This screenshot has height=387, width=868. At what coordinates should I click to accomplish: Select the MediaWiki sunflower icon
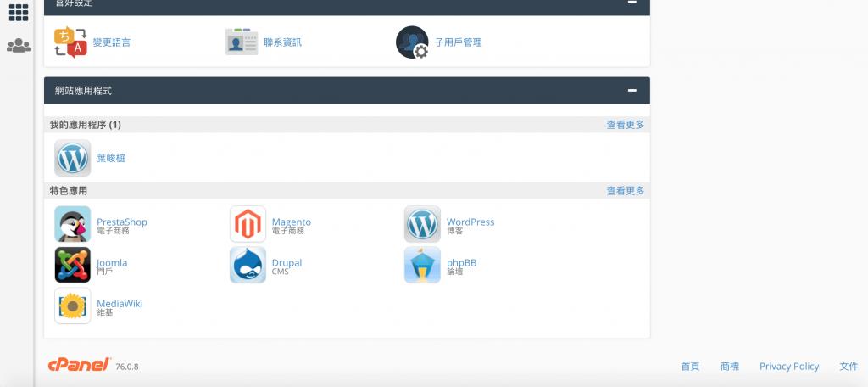[73, 306]
